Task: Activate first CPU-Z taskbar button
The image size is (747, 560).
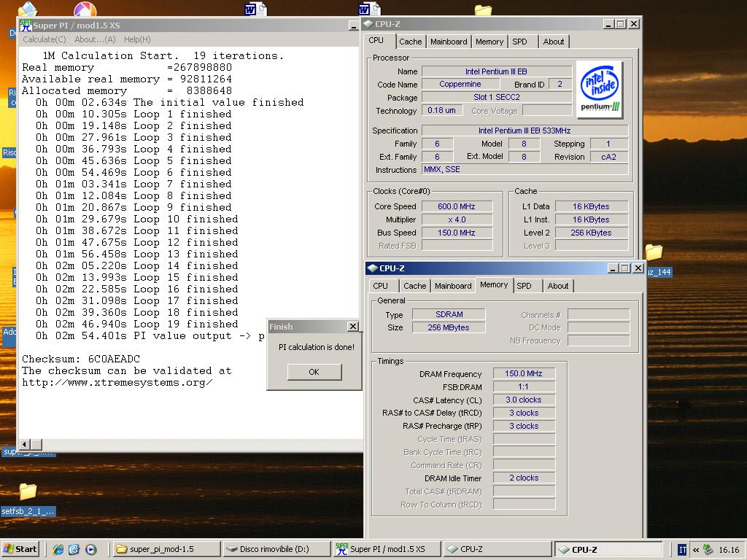Action: pyautogui.click(x=497, y=549)
